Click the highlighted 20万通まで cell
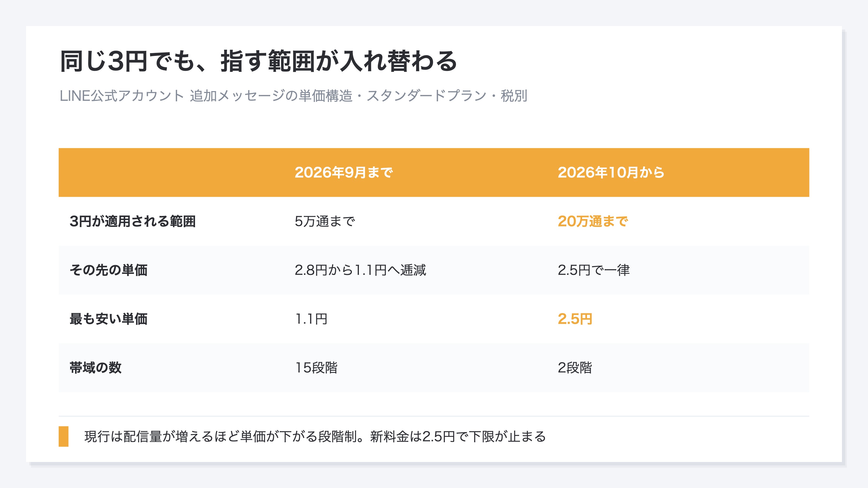Image resolution: width=868 pixels, height=488 pixels. click(x=593, y=221)
